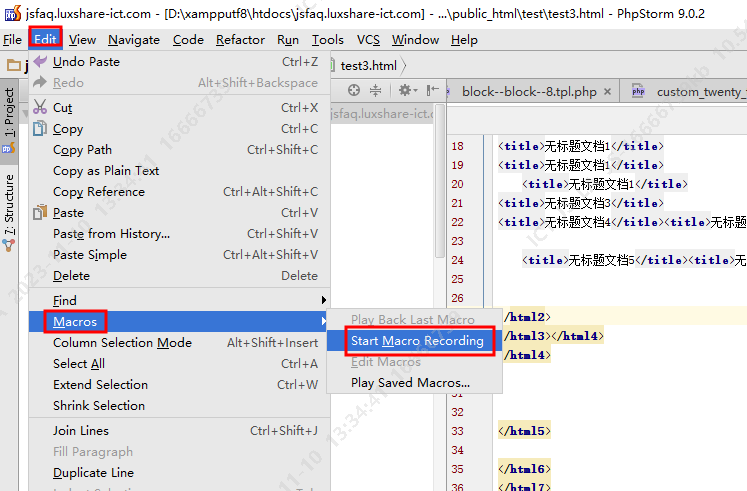The width and height of the screenshot is (747, 491).
Task: Select Play Saved Macros... option
Action: (x=410, y=383)
